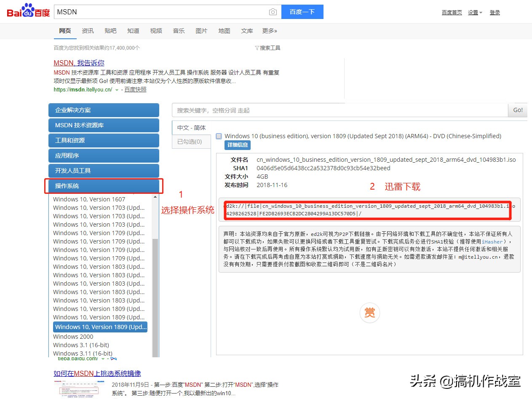
Task: Select the 操作系统 category in the sidebar
Action: (104, 185)
